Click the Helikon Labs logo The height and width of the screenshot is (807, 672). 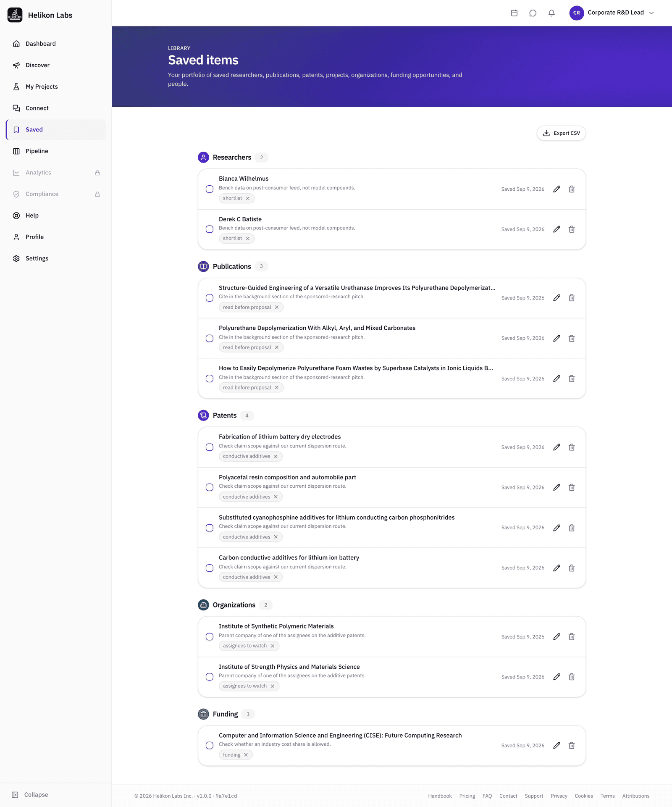pyautogui.click(x=15, y=15)
